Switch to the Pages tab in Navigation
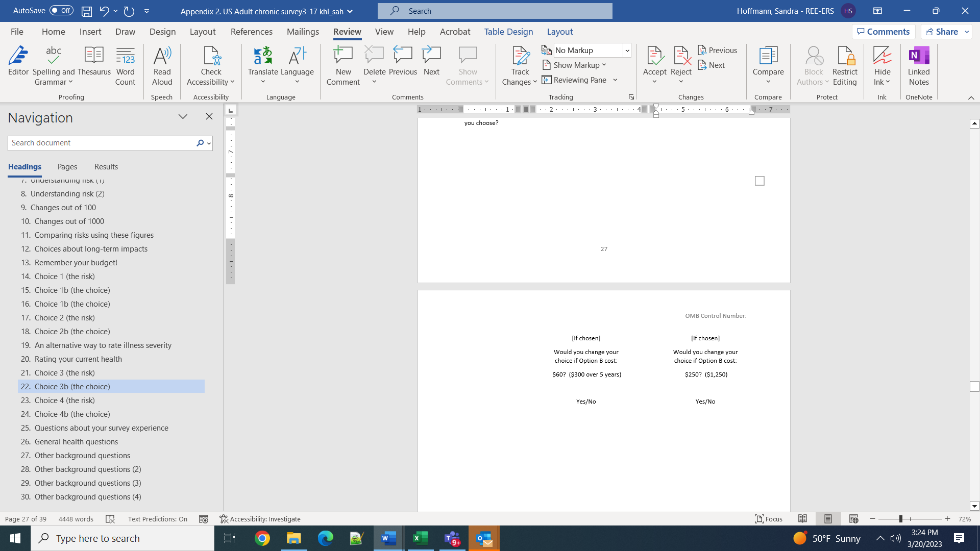The height and width of the screenshot is (551, 980). [67, 167]
